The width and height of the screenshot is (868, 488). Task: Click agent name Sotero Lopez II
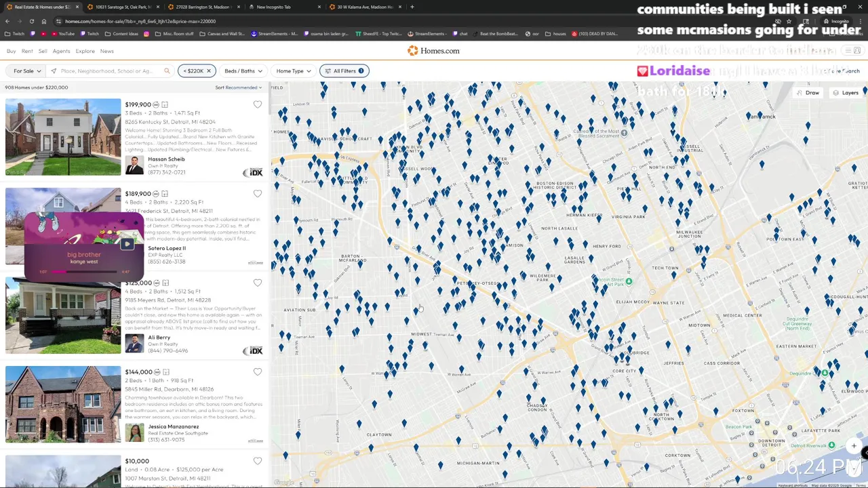[167, 248]
